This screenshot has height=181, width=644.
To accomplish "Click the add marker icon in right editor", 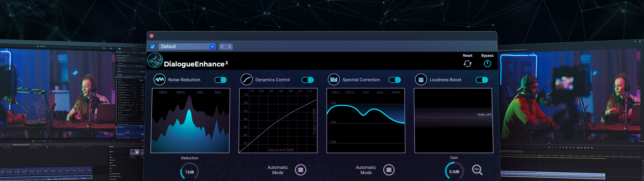I will coord(549,147).
